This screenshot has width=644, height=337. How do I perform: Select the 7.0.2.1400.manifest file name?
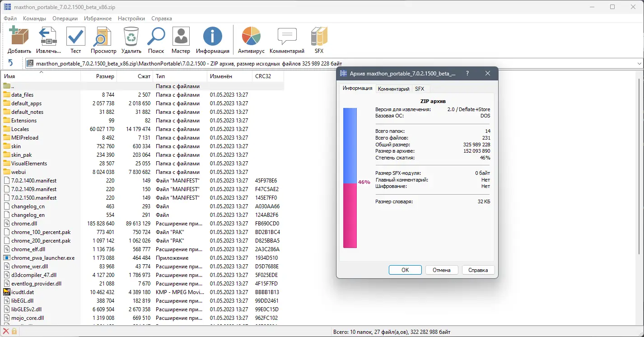34,181
